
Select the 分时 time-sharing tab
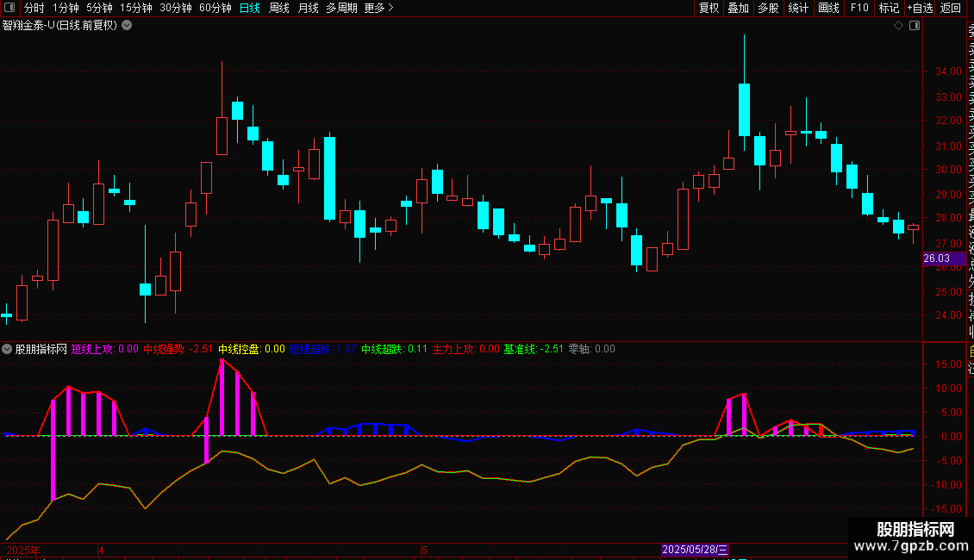(34, 8)
